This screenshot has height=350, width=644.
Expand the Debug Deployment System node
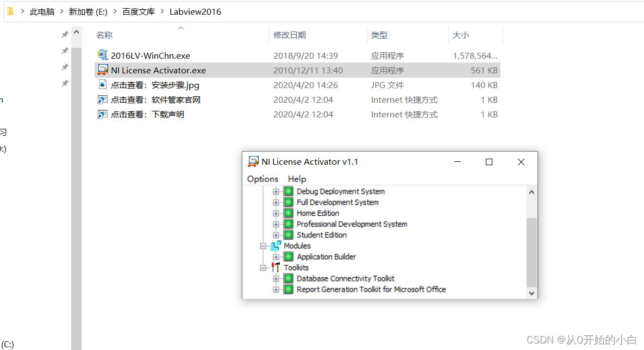pyautogui.click(x=276, y=191)
